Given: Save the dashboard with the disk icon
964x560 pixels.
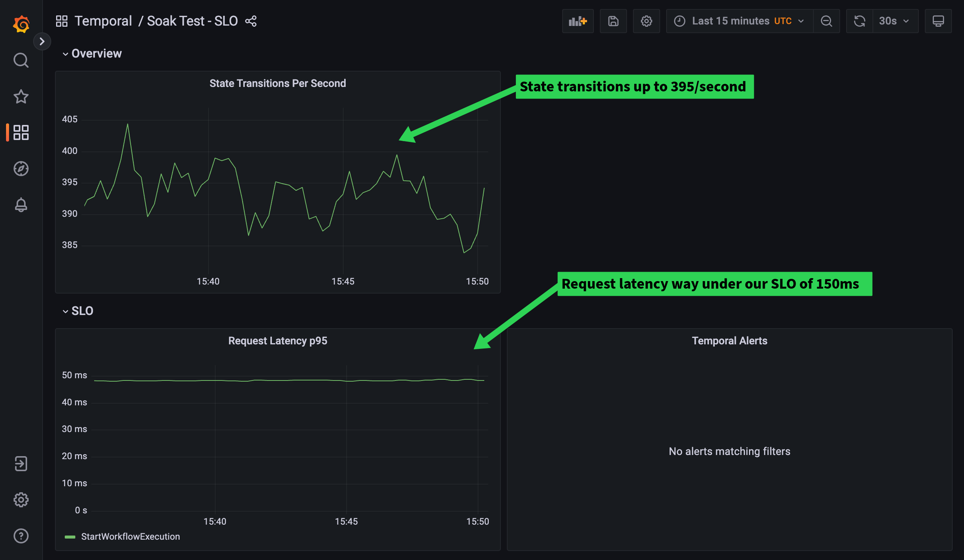Looking at the screenshot, I should pyautogui.click(x=613, y=21).
